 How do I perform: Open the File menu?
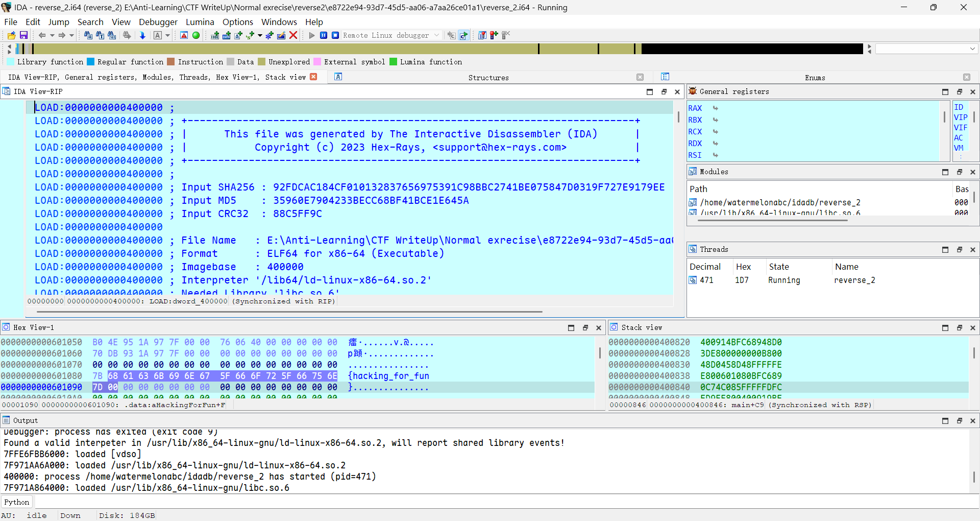[x=11, y=22]
